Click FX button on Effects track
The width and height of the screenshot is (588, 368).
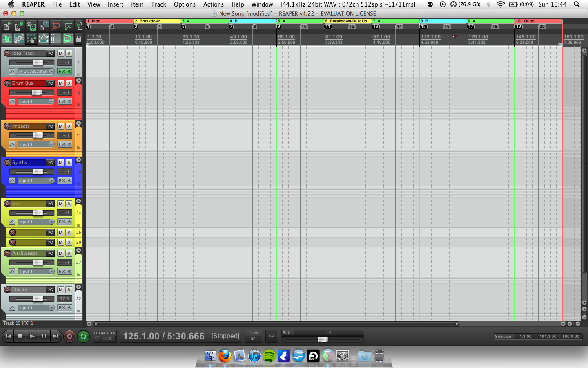pyautogui.click(x=62, y=308)
